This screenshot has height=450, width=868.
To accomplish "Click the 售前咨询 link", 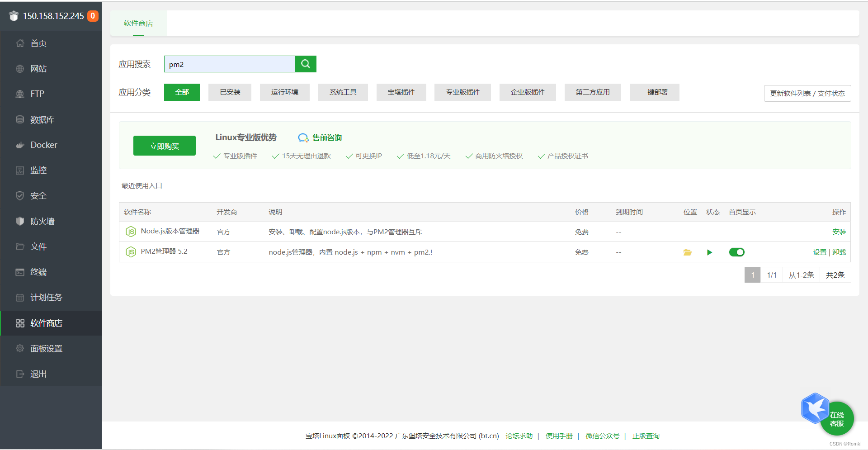I will (x=327, y=137).
